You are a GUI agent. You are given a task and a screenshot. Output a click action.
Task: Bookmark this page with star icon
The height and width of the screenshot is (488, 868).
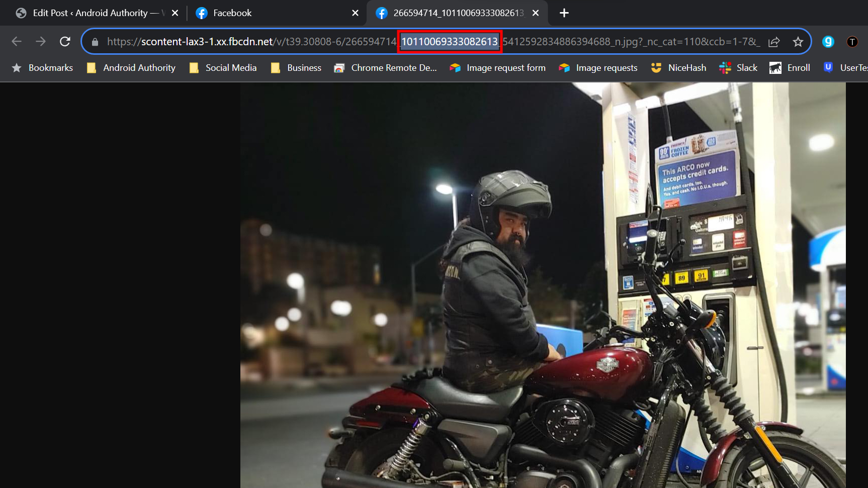(798, 42)
